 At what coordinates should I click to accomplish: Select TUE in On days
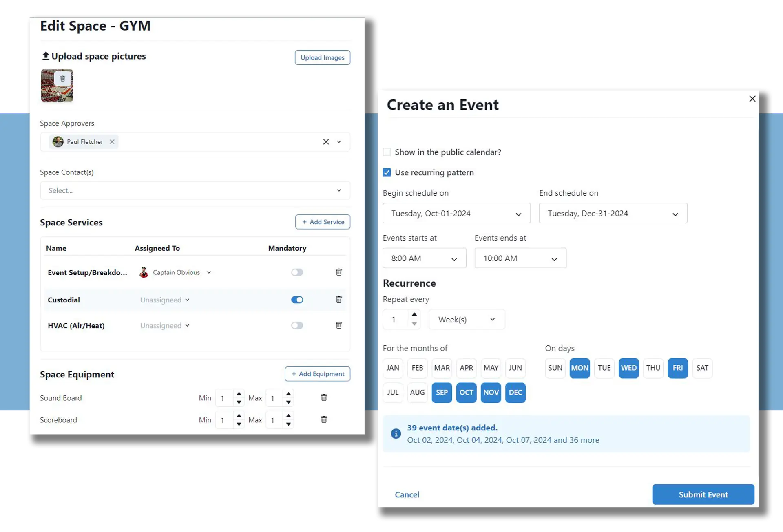tap(604, 368)
